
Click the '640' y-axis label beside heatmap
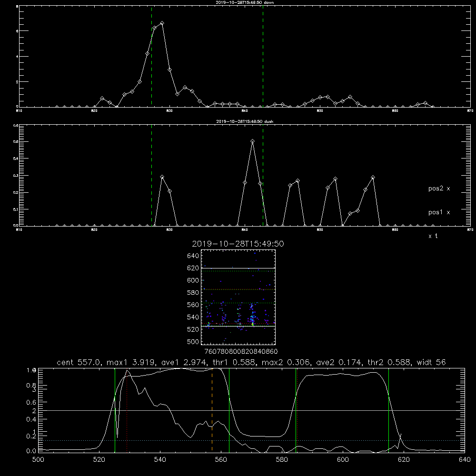193,256
